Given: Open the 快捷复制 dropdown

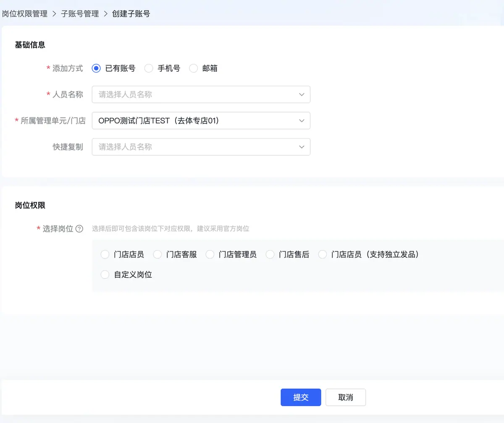Looking at the screenshot, I should (201, 147).
